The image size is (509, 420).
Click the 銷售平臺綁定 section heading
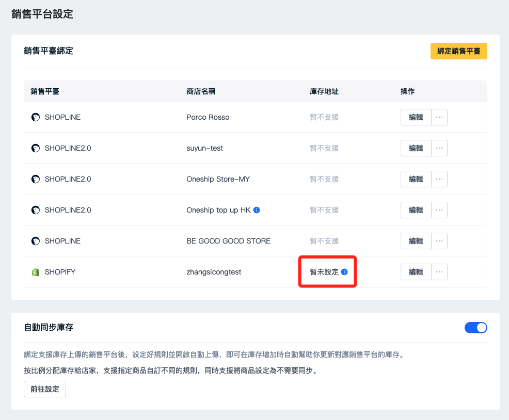(49, 51)
